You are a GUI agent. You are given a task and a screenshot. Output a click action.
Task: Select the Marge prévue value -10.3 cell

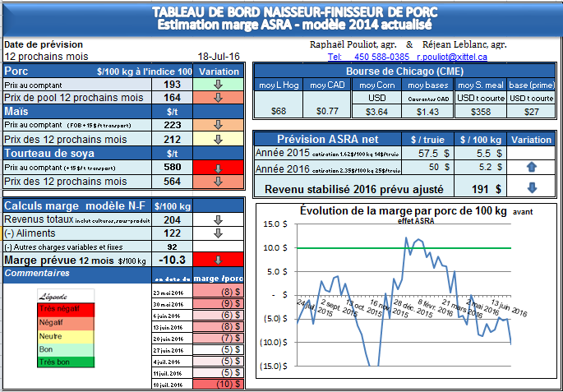(173, 261)
